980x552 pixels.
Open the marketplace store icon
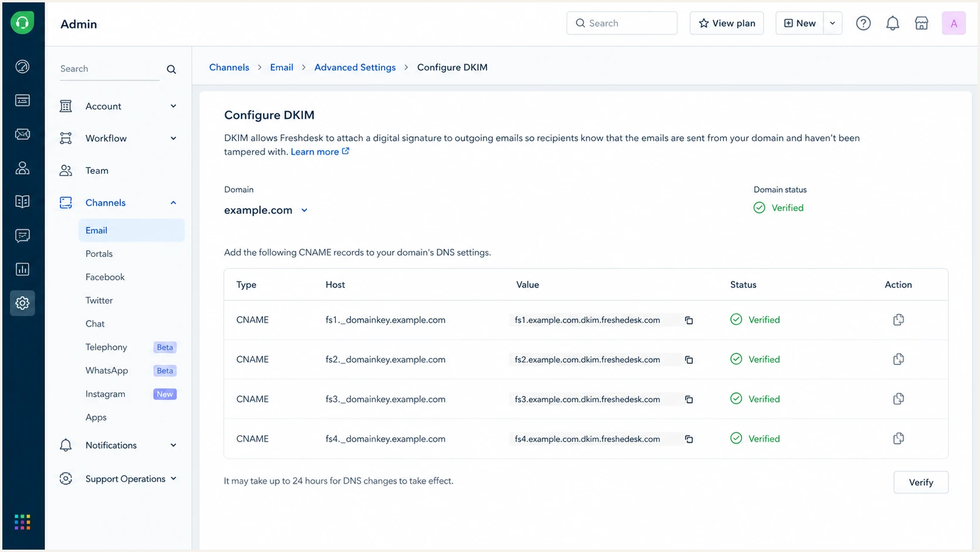point(921,23)
